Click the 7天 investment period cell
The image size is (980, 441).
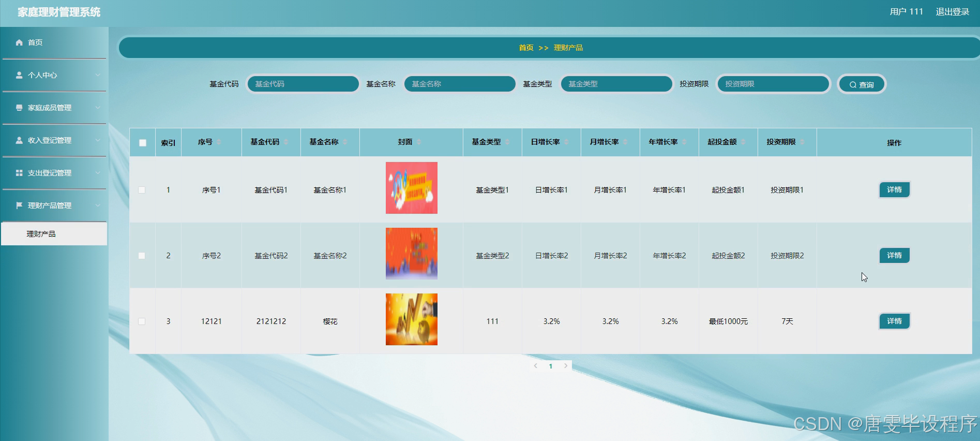[x=787, y=321]
